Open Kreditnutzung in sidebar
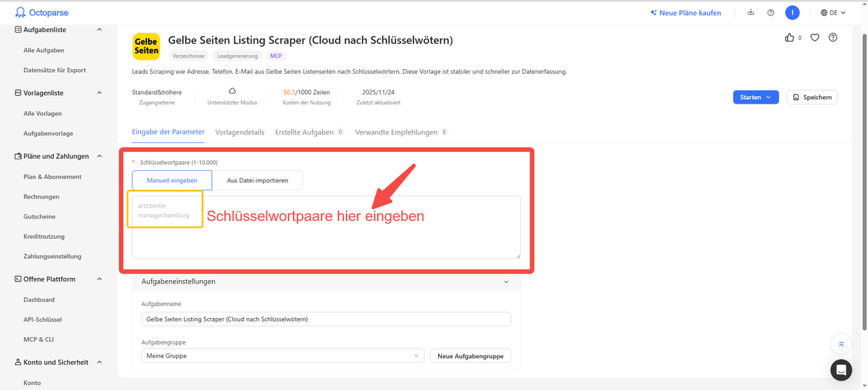 click(44, 237)
